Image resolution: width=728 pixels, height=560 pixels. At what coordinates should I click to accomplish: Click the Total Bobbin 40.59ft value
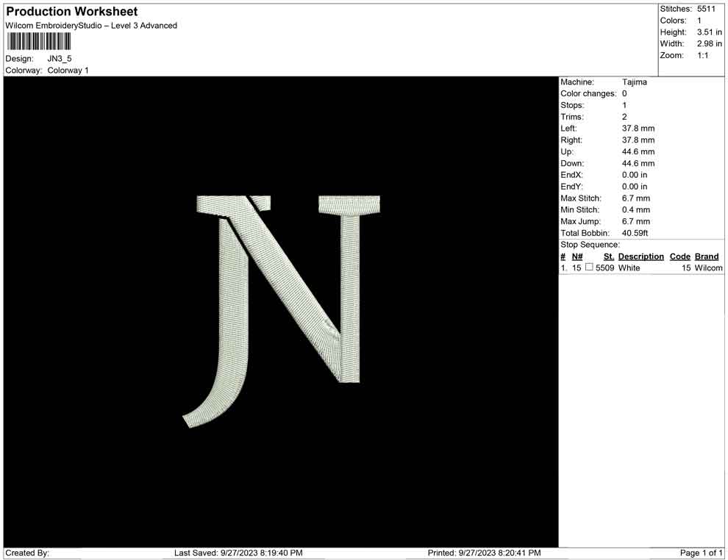tap(635, 234)
